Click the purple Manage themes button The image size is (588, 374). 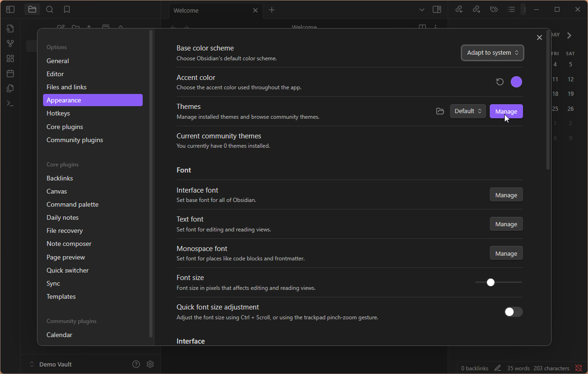(506, 111)
